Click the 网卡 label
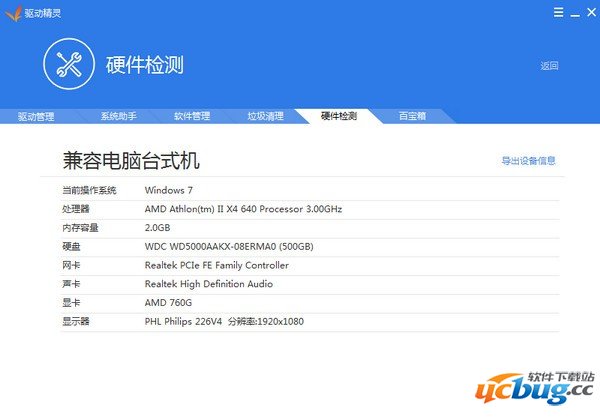The image size is (600, 420). [x=71, y=265]
